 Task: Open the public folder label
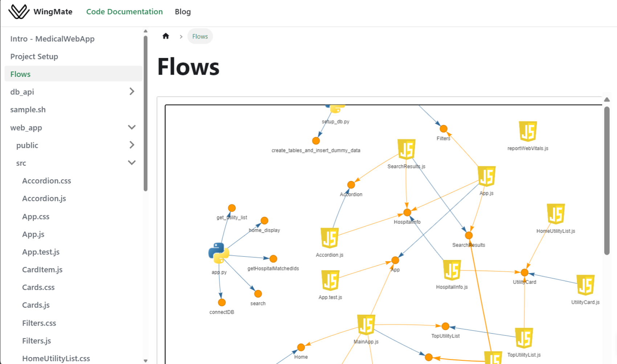click(27, 145)
